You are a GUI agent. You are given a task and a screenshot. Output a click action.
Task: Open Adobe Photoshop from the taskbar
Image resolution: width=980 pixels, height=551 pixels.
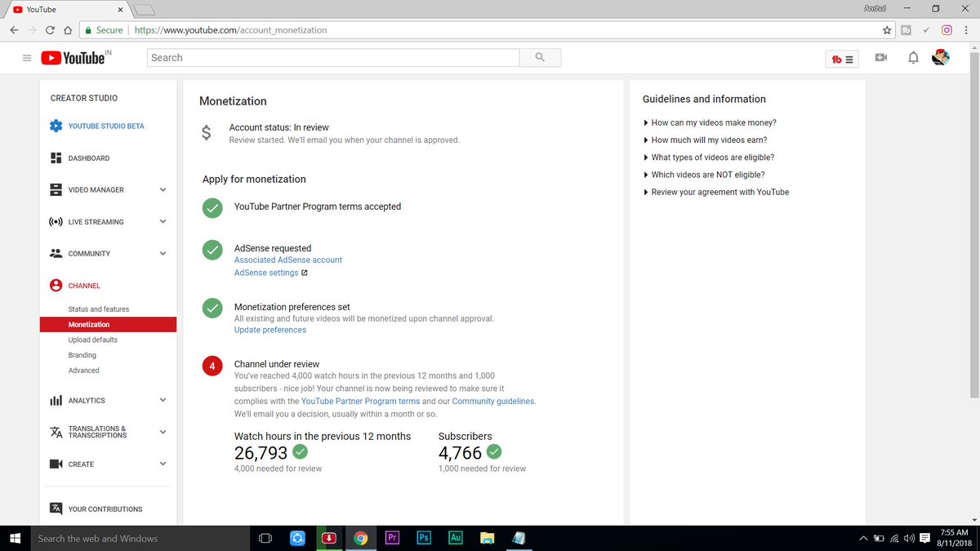coord(423,538)
